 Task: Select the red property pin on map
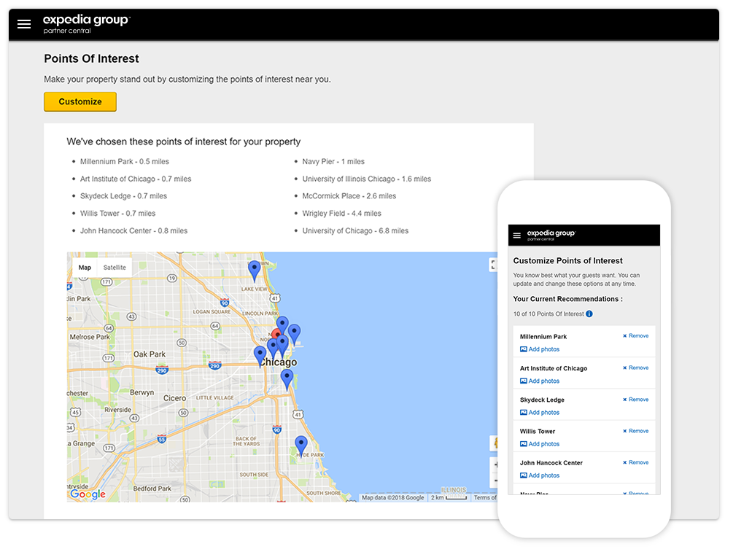point(276,334)
